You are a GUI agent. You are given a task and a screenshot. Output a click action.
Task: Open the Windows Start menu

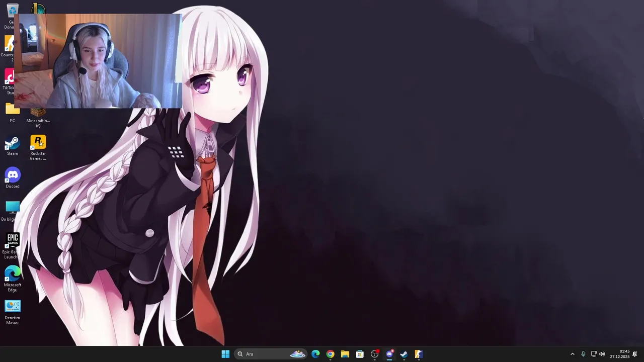(225, 354)
